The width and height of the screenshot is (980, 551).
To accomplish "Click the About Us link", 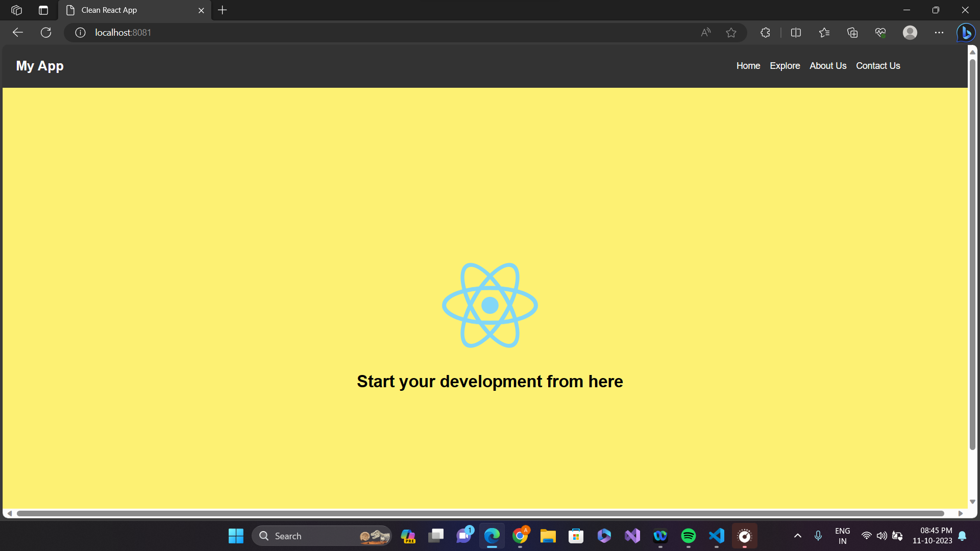I will 828,66.
